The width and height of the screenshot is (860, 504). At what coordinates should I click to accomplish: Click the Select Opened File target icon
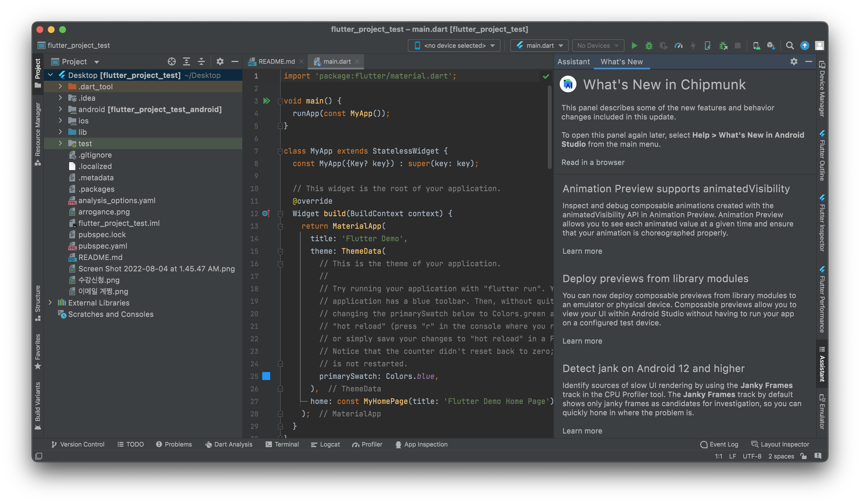172,61
